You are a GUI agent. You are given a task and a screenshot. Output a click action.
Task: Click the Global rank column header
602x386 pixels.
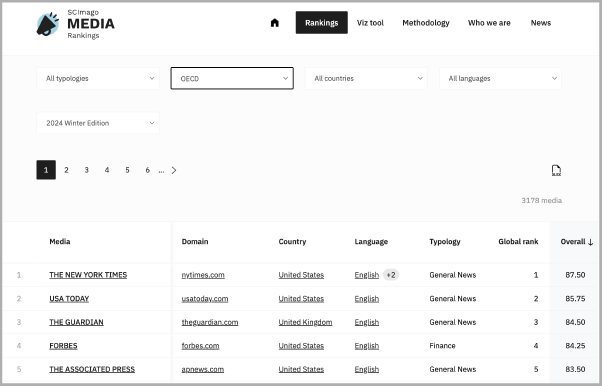click(518, 242)
